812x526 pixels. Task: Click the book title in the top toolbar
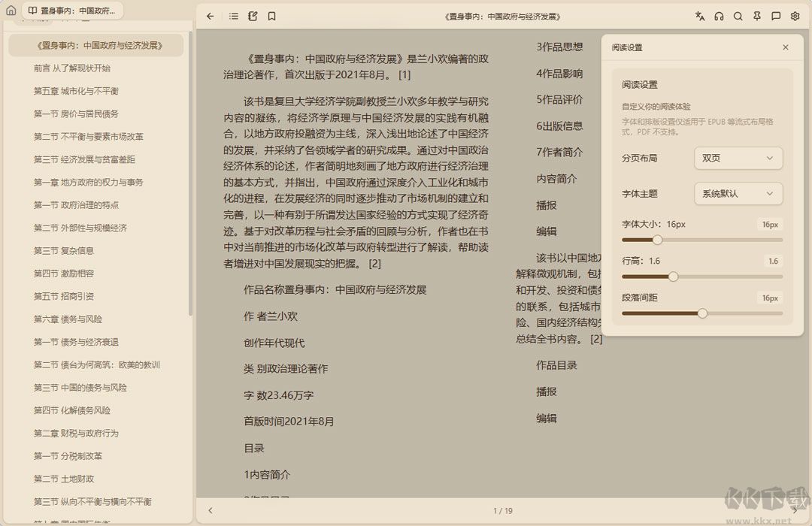pos(502,17)
